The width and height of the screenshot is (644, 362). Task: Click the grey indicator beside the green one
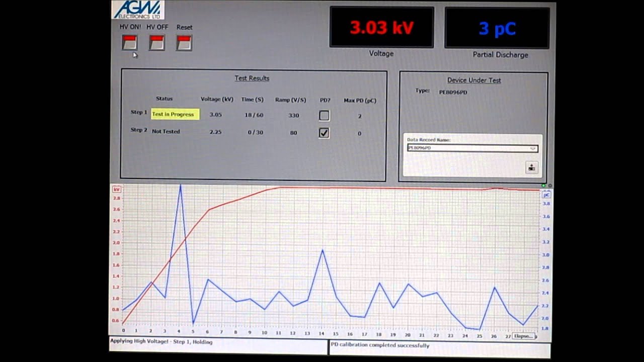(x=550, y=186)
